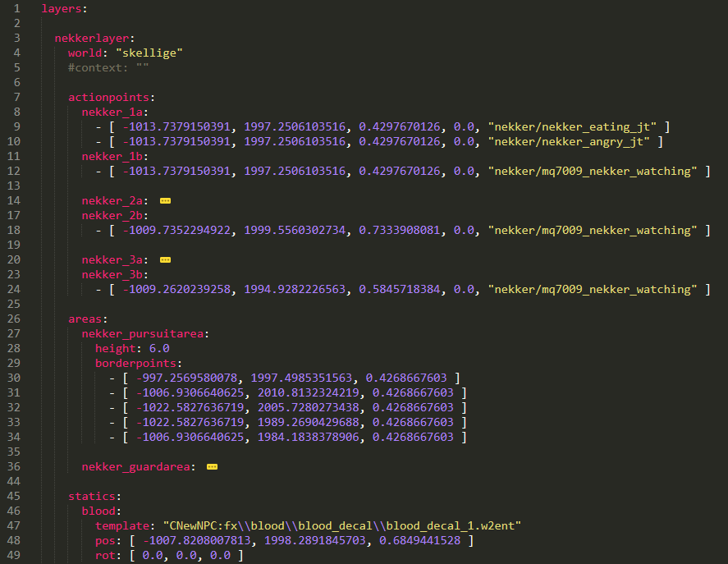Click the blood_decal_1.w2ent template string
This screenshot has height=564, width=728.
point(342,526)
